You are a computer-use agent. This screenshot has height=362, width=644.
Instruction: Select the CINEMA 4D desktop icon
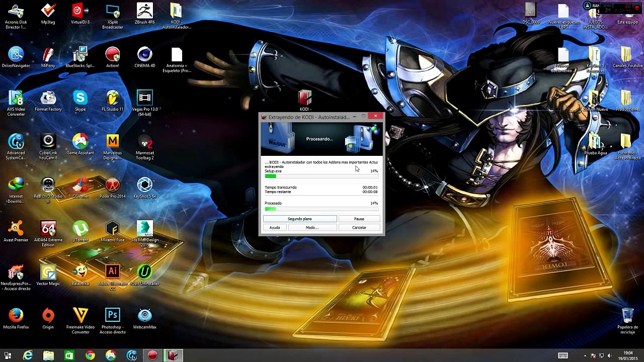tap(145, 57)
